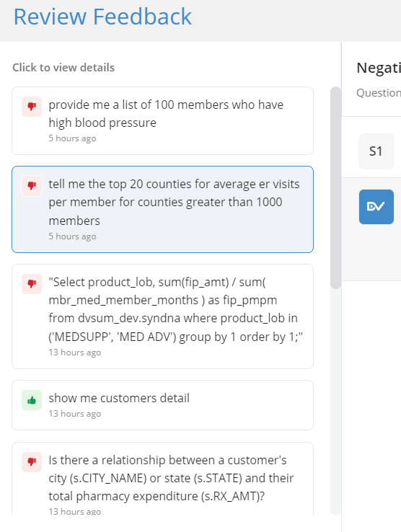The width and height of the screenshot is (401, 532).
Task: Open the show me customers detail card
Action: (163, 405)
